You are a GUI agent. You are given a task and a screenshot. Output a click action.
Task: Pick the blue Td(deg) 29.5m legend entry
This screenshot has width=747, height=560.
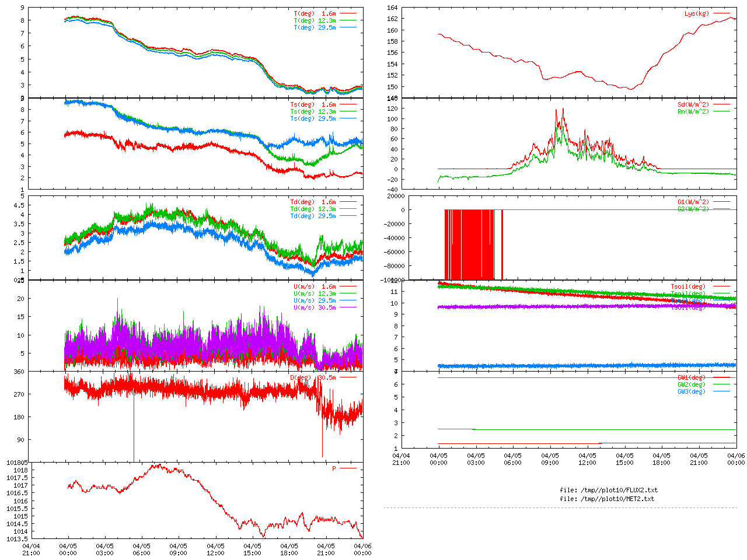(x=313, y=216)
